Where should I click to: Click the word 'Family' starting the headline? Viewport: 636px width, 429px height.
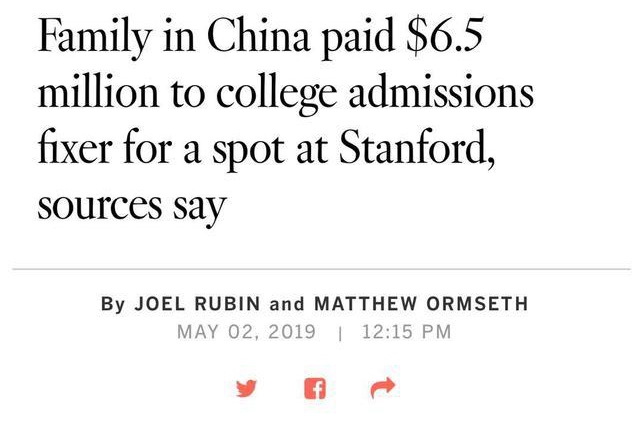tap(95, 37)
